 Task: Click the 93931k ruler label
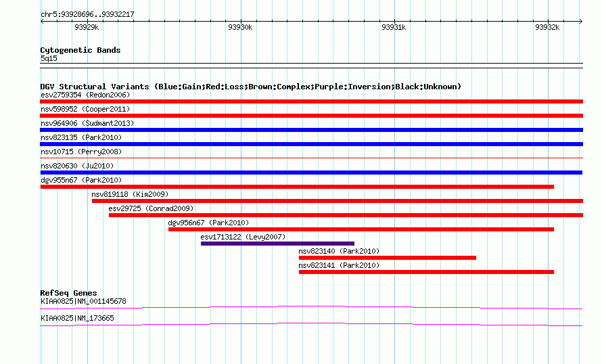coord(394,27)
